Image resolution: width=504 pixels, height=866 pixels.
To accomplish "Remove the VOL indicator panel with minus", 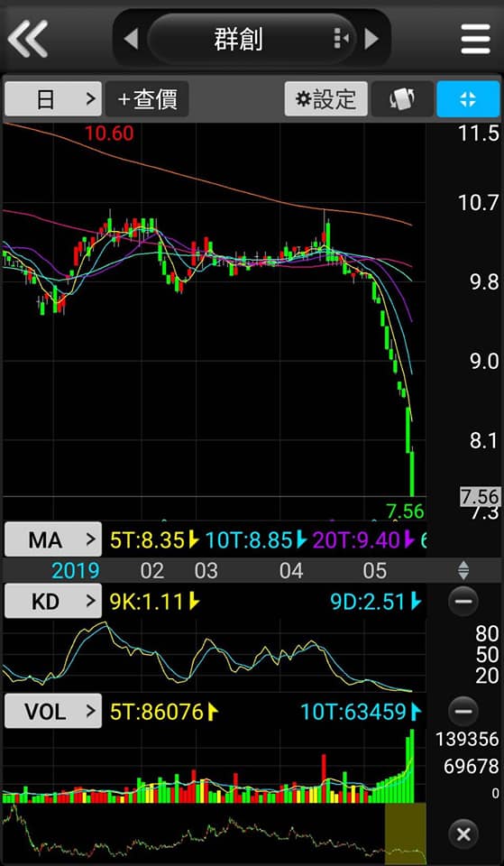I will tap(463, 712).
